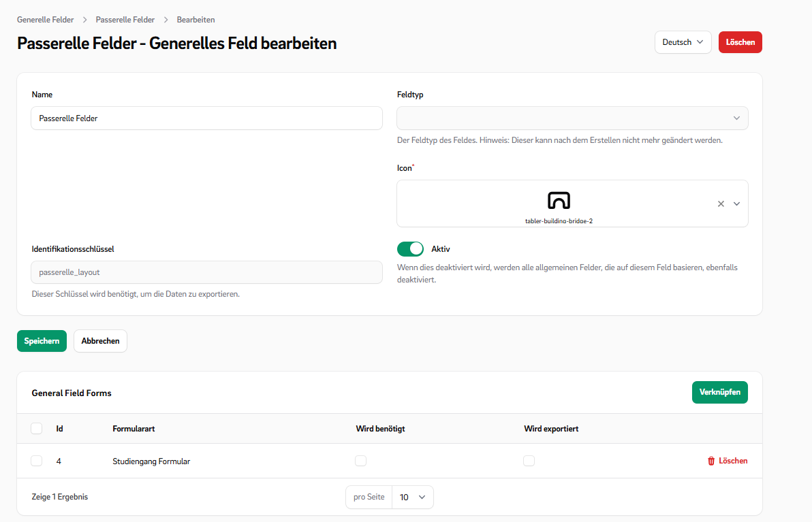The width and height of the screenshot is (812, 522).
Task: Toggle the Aktiv switch off
Action: pos(410,249)
